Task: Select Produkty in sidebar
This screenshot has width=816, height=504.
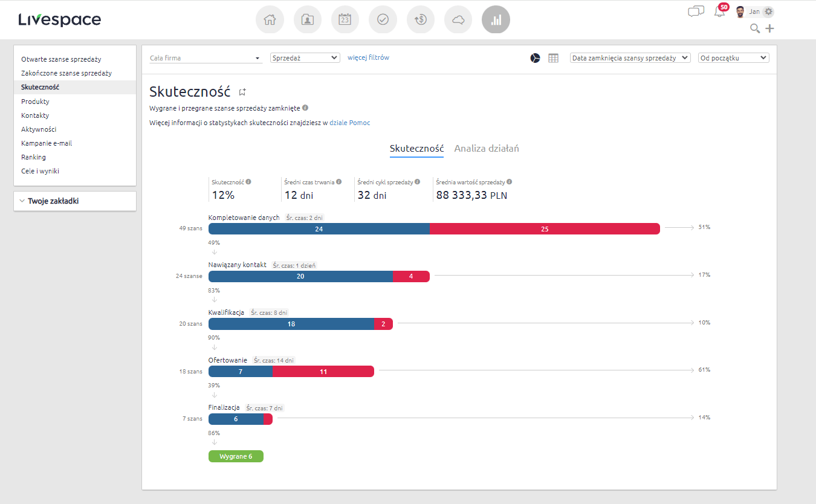Action: pyautogui.click(x=35, y=102)
